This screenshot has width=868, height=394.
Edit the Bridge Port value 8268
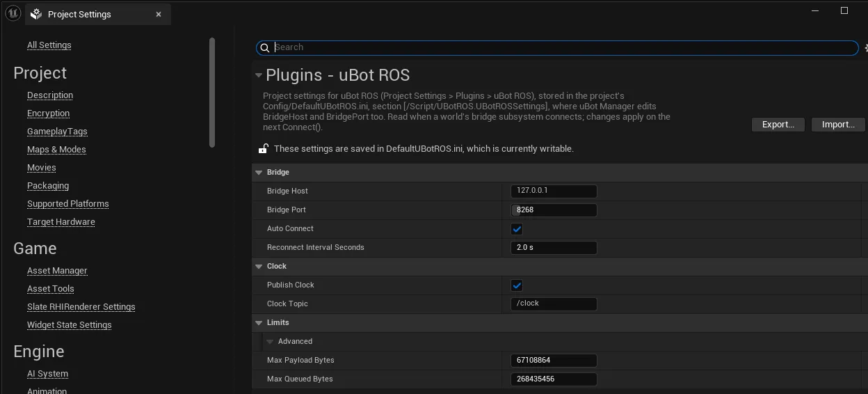(554, 210)
